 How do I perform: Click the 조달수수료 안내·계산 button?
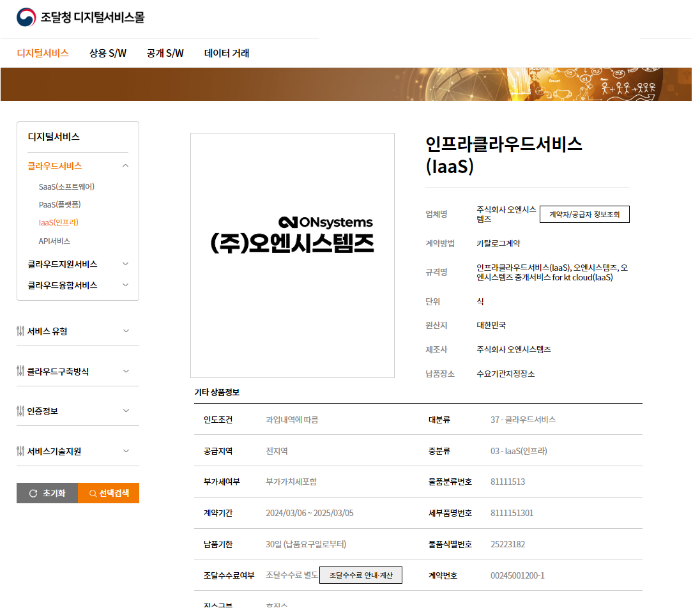click(361, 575)
